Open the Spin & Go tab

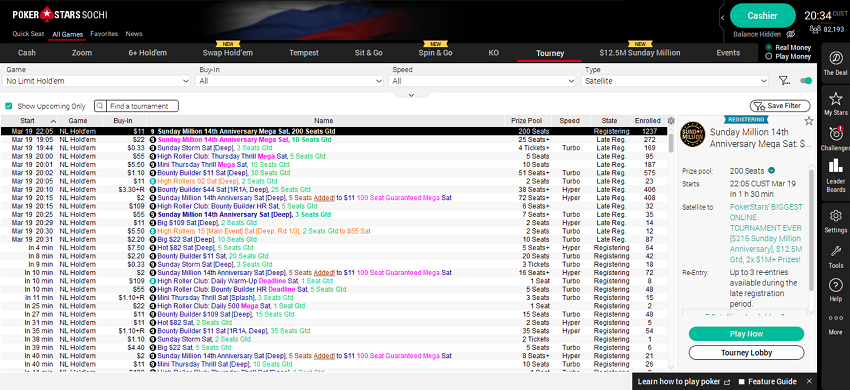tap(435, 53)
